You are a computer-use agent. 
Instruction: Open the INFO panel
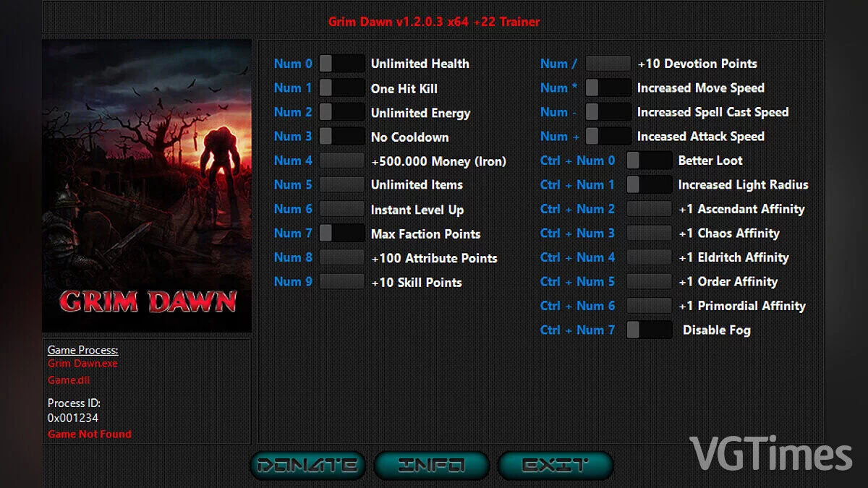pos(431,465)
